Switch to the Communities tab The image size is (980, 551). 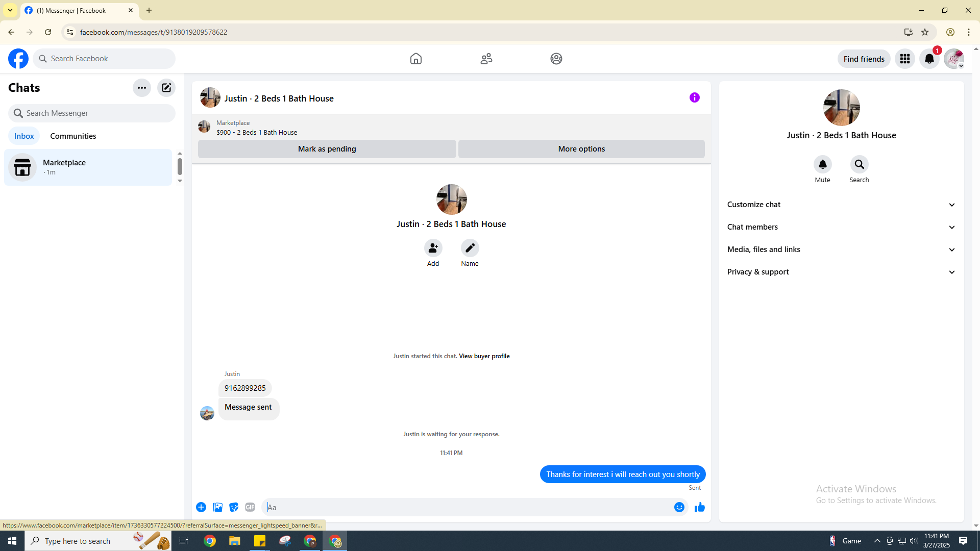pos(73,136)
